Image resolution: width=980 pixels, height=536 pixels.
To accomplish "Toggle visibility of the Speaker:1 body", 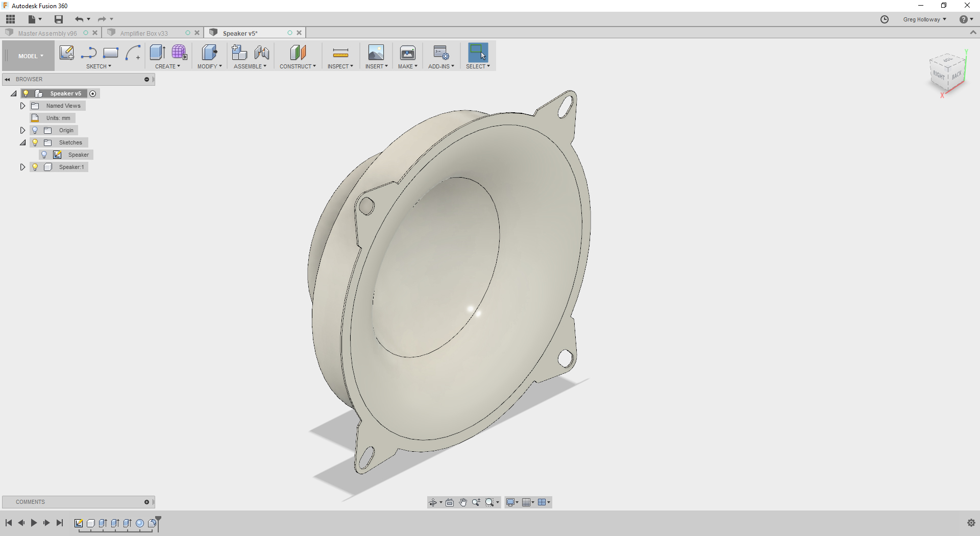I will 34,167.
